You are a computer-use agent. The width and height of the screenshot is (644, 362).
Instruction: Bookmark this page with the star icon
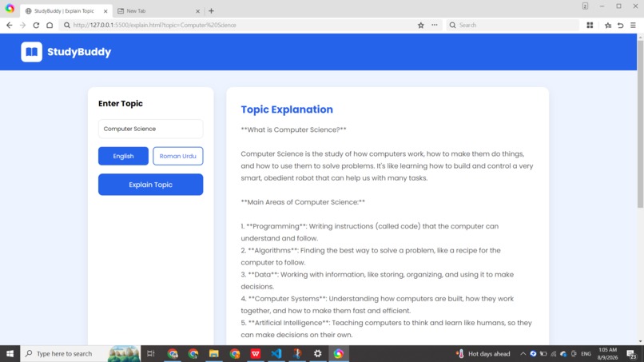(x=420, y=25)
